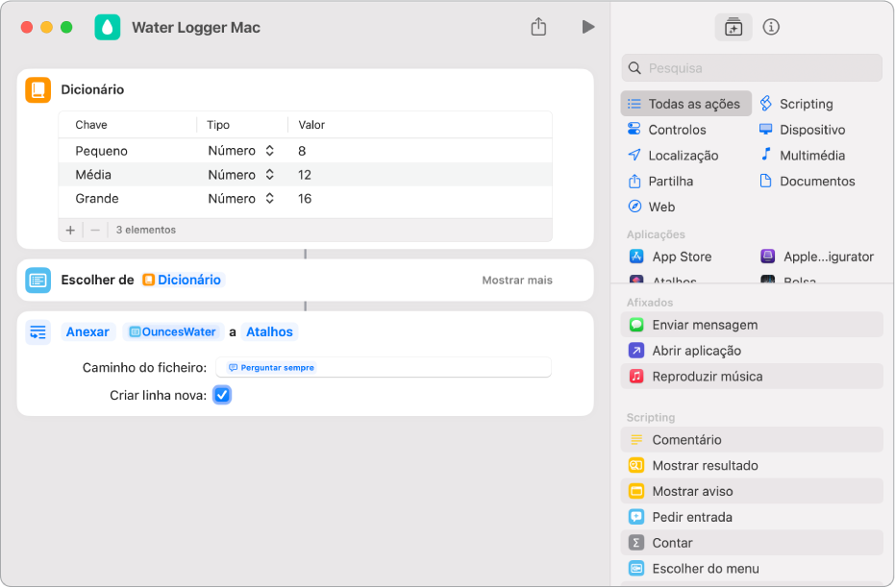This screenshot has height=588, width=895.
Task: Open the Documentos category
Action: point(808,182)
